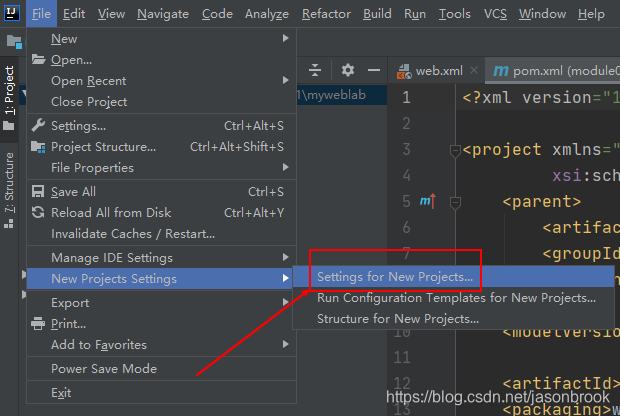Screen dimensions: 620x416
Task: Choose Save All
Action: (162, 191)
